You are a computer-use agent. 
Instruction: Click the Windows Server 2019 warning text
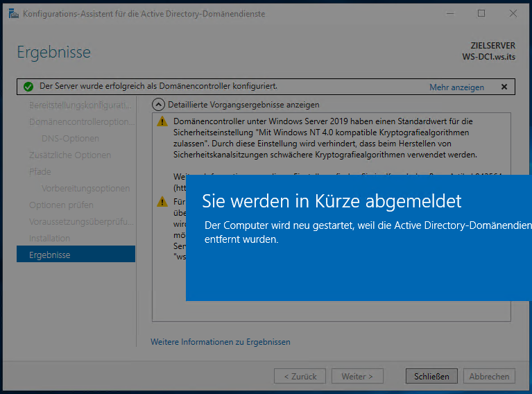325,138
